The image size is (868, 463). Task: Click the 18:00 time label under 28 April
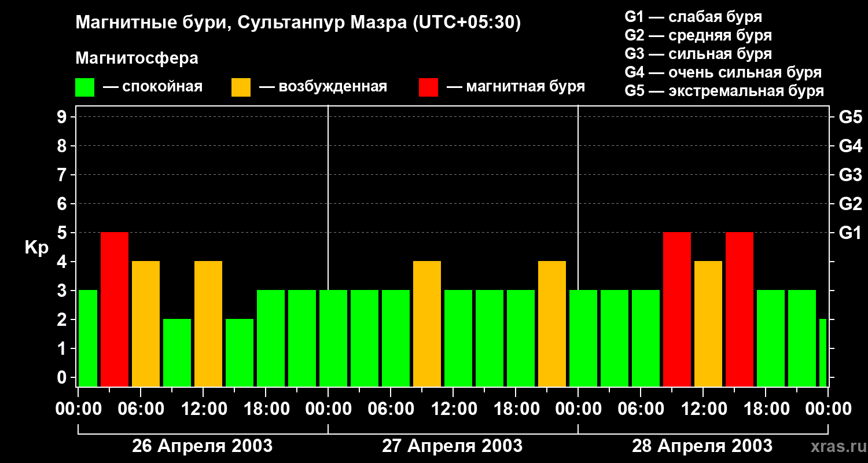(x=766, y=409)
